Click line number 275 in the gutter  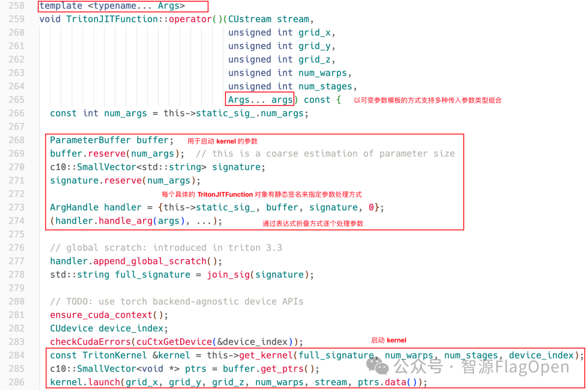16,234
